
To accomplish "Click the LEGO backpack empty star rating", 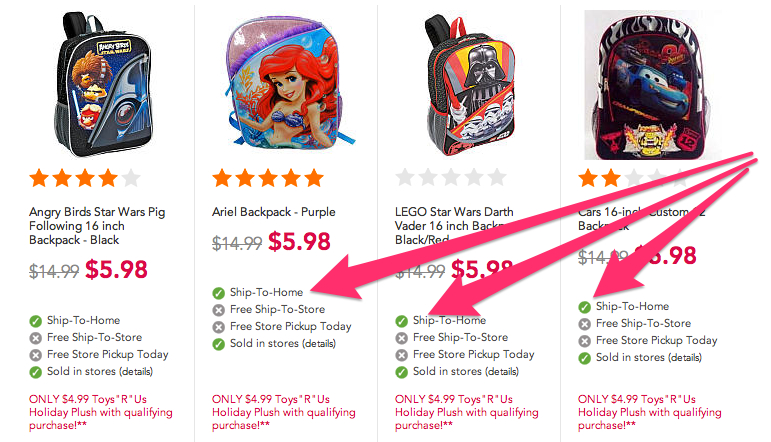I will (451, 179).
